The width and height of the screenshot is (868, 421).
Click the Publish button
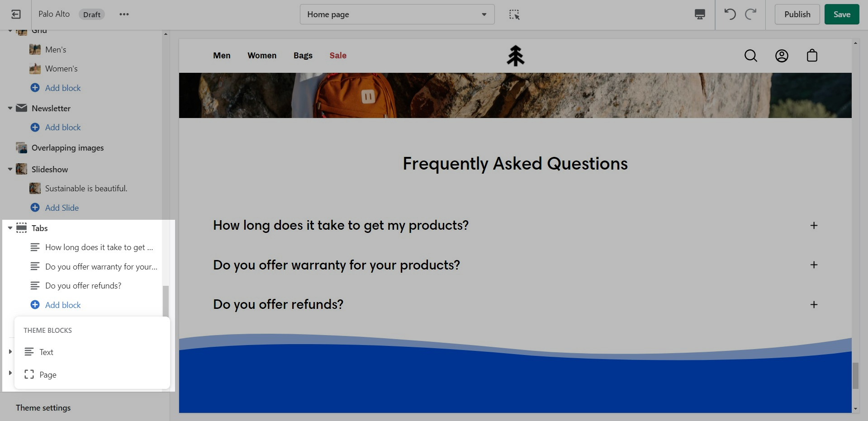[797, 14]
